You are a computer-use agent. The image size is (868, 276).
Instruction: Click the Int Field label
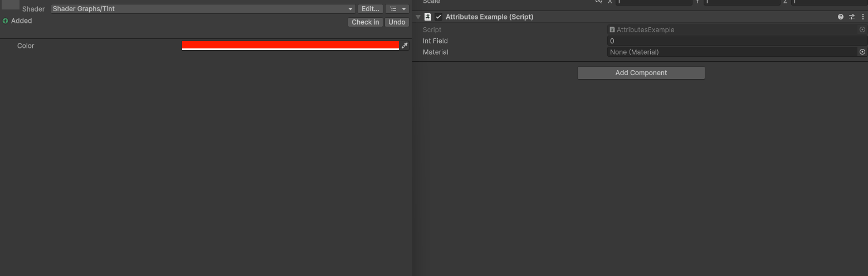[435, 41]
